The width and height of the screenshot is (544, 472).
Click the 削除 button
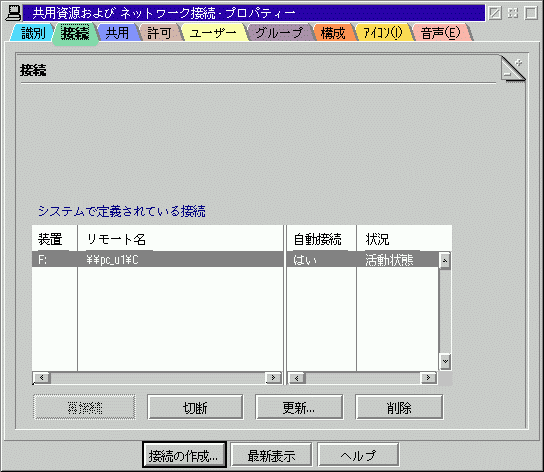tap(399, 407)
